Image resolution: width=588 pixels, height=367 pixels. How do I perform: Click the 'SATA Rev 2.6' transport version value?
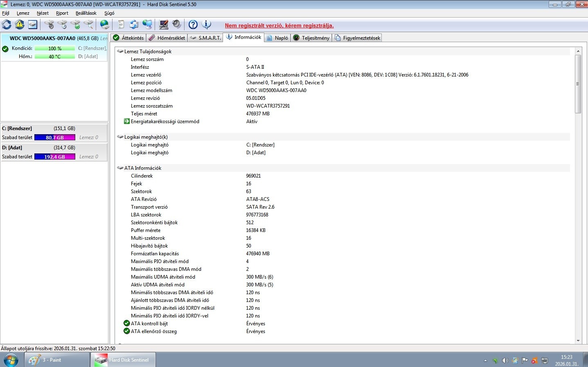click(x=260, y=207)
